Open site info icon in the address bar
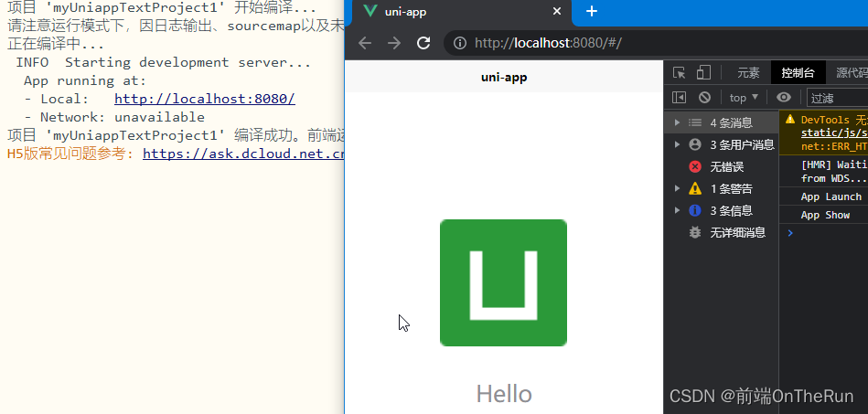The width and height of the screenshot is (868, 414). (x=459, y=43)
